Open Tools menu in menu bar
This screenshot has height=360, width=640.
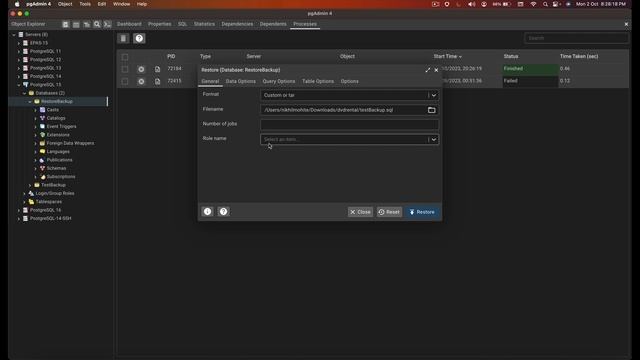[85, 4]
